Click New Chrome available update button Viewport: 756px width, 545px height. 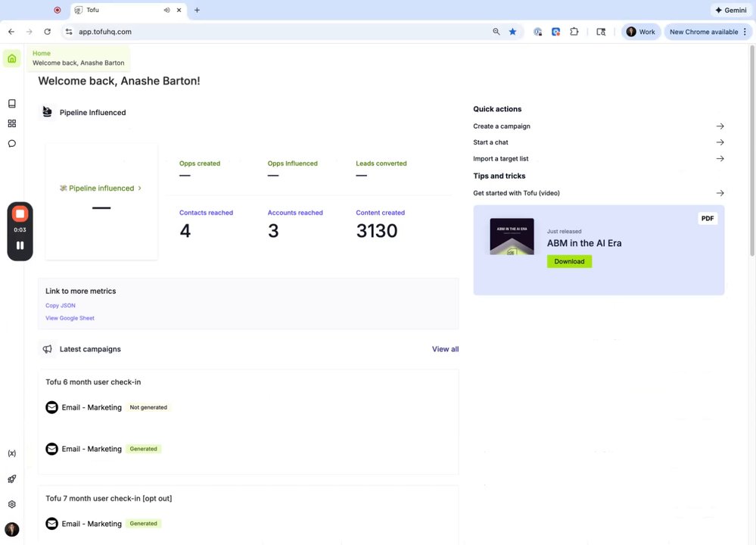[704, 32]
